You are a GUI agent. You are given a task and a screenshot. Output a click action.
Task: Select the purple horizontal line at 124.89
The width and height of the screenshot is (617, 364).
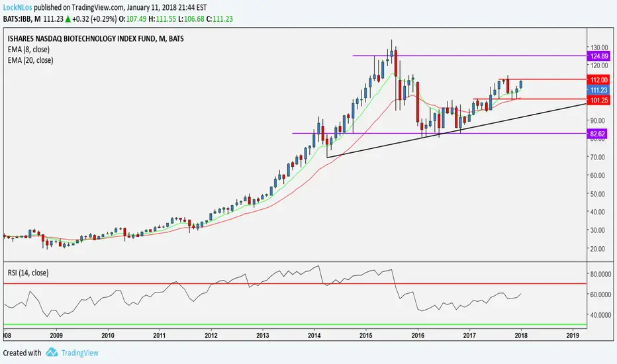coord(469,56)
